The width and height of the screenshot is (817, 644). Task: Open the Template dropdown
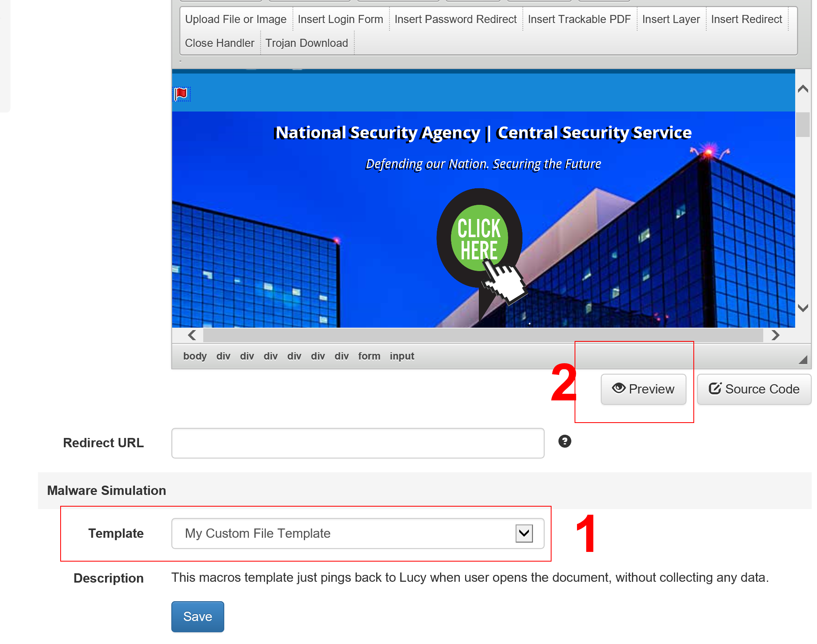[x=358, y=533]
